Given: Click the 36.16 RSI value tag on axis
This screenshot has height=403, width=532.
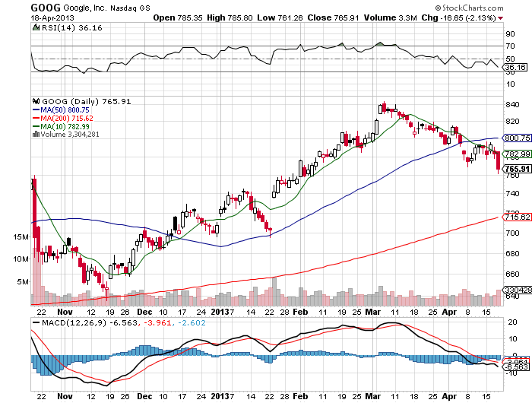Looking at the screenshot, I should [515, 67].
